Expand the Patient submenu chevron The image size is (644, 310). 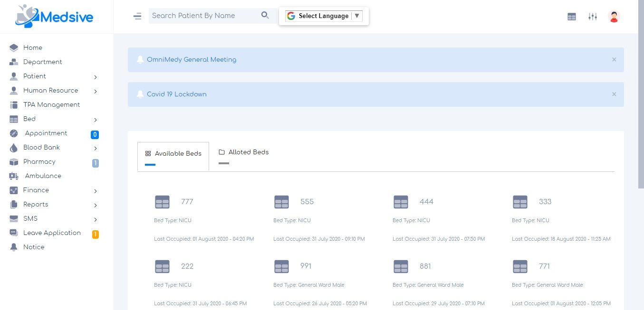[96, 77]
